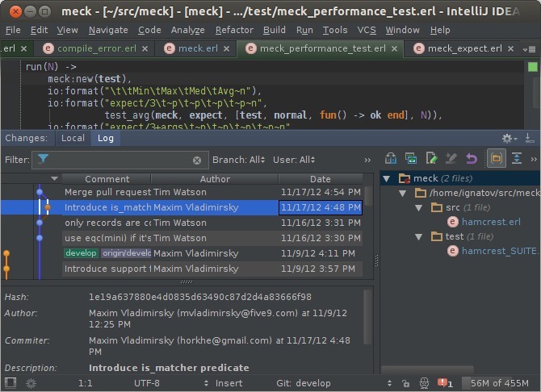Select the Merge pull request commit

coord(182,192)
